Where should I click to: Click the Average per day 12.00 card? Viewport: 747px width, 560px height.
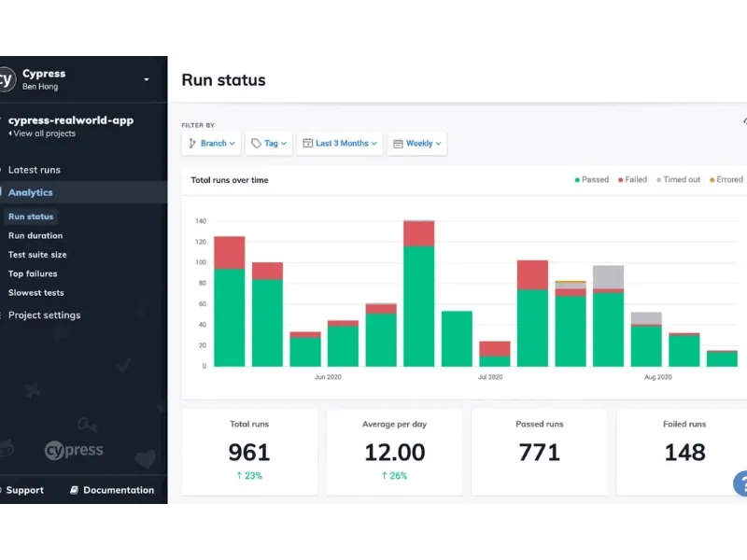394,452
